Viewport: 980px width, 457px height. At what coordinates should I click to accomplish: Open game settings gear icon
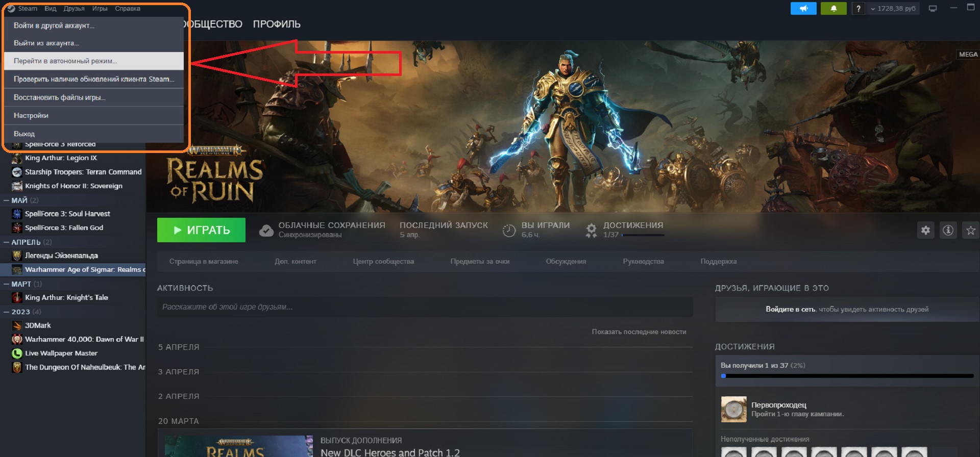click(x=925, y=231)
